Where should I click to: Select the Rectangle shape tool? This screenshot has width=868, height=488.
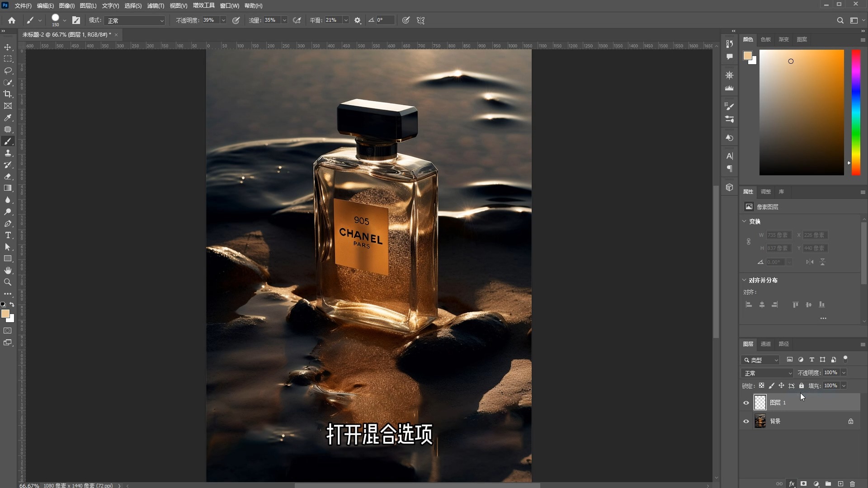click(8, 259)
